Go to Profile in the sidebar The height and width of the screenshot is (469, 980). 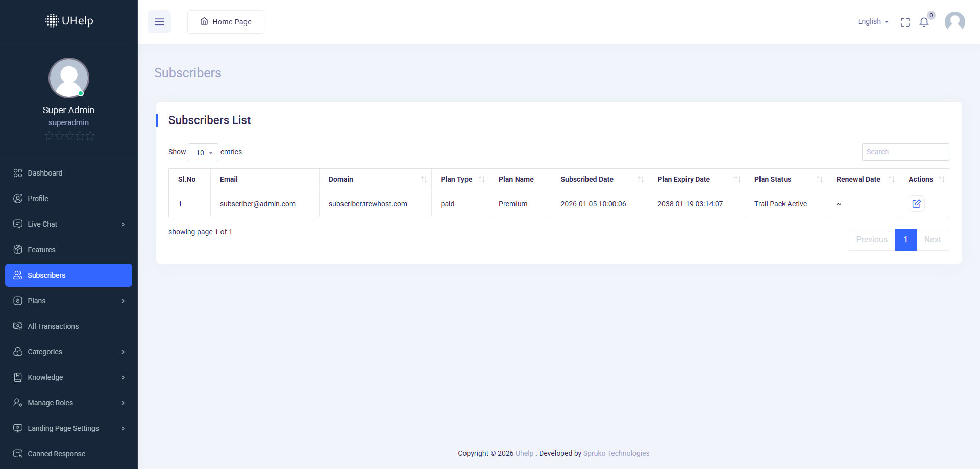[38, 199]
